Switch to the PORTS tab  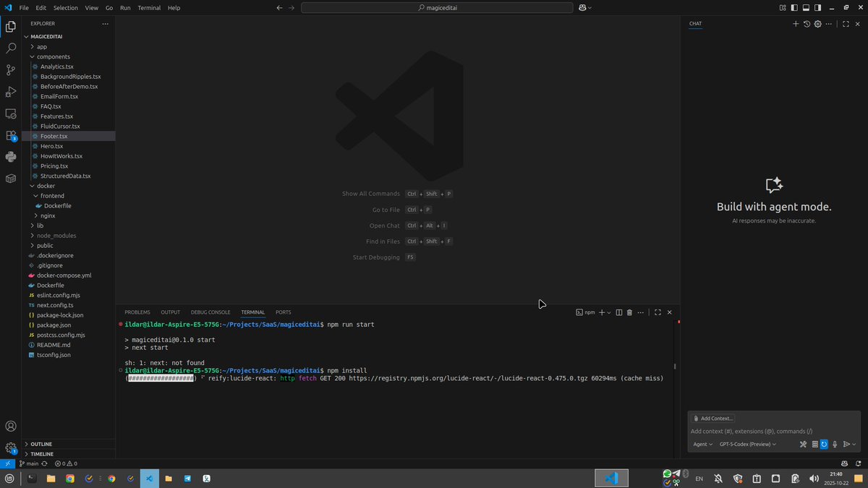point(284,312)
